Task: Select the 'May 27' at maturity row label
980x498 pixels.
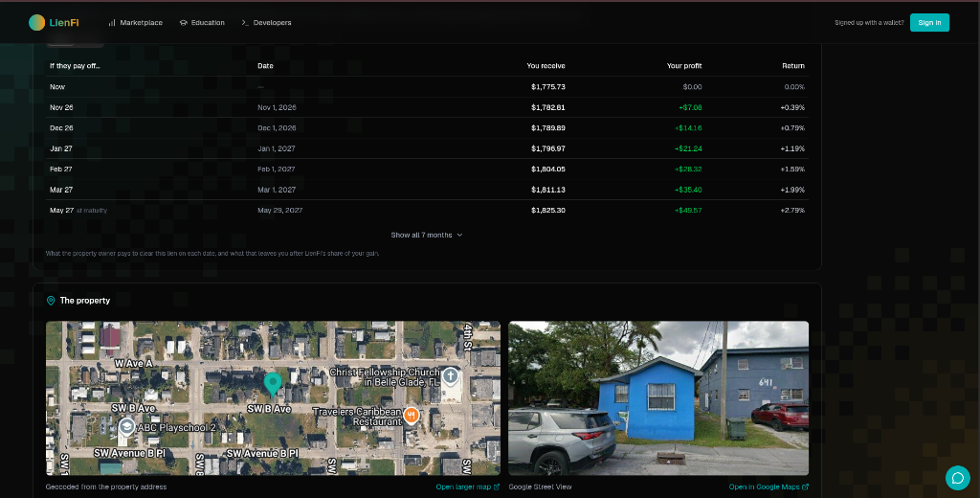Action: click(x=78, y=210)
